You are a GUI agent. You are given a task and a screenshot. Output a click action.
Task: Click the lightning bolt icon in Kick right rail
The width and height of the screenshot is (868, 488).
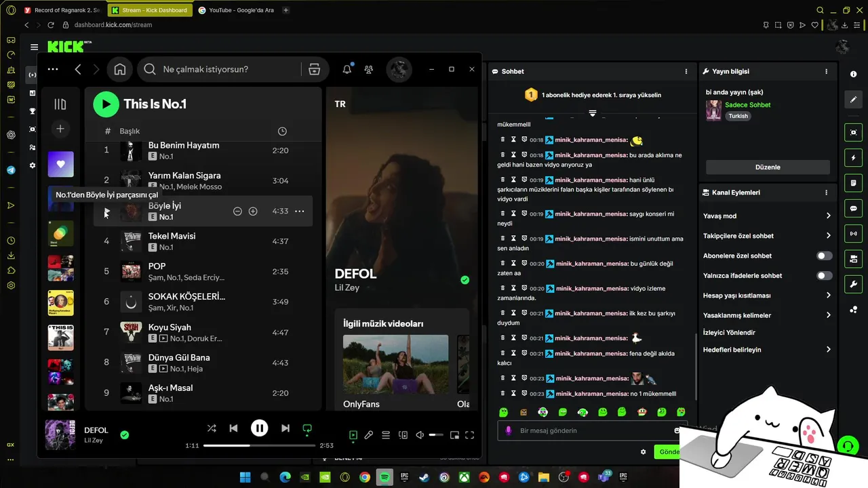853,158
